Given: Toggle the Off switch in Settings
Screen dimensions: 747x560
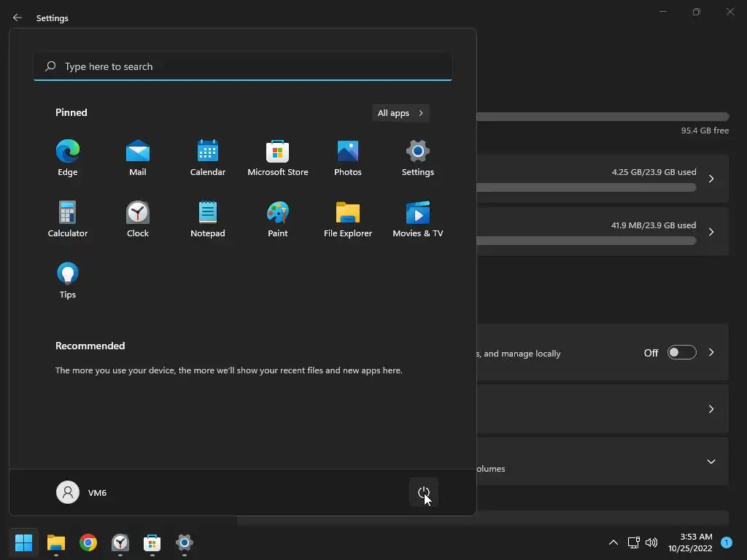Looking at the screenshot, I should click(x=682, y=352).
